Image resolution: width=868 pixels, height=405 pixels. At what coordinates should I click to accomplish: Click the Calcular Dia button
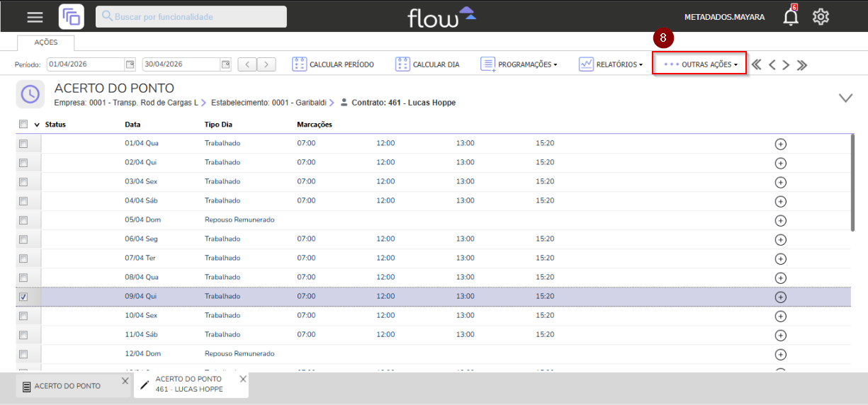coord(427,64)
